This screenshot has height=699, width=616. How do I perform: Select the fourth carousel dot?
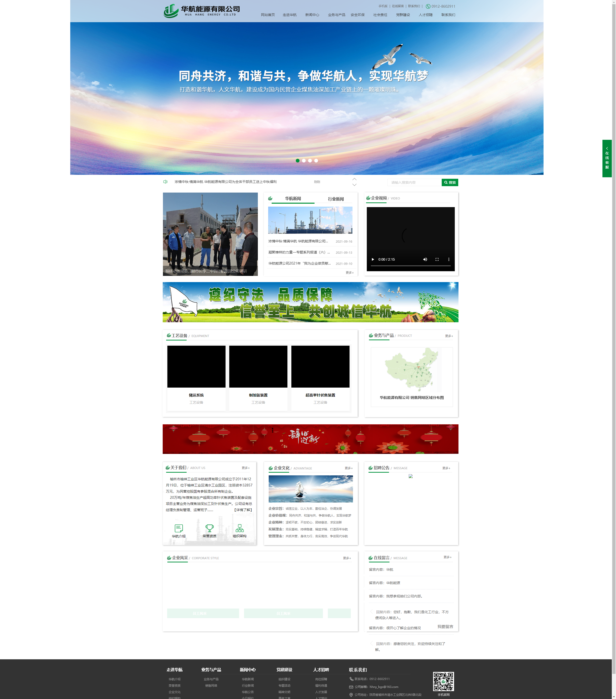click(316, 160)
